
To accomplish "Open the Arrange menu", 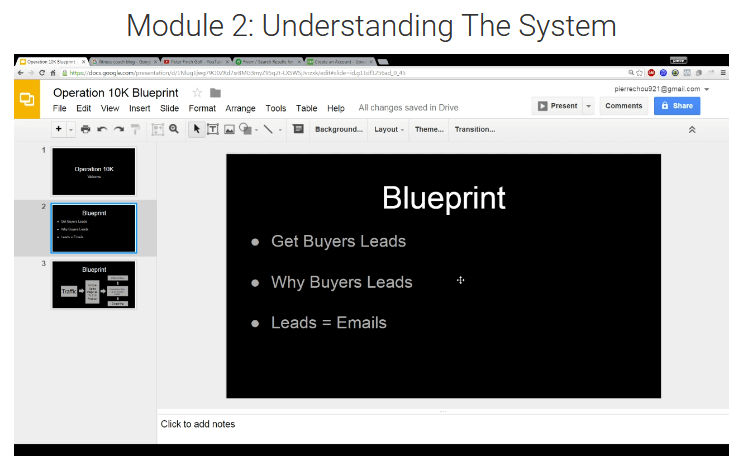I will [240, 108].
